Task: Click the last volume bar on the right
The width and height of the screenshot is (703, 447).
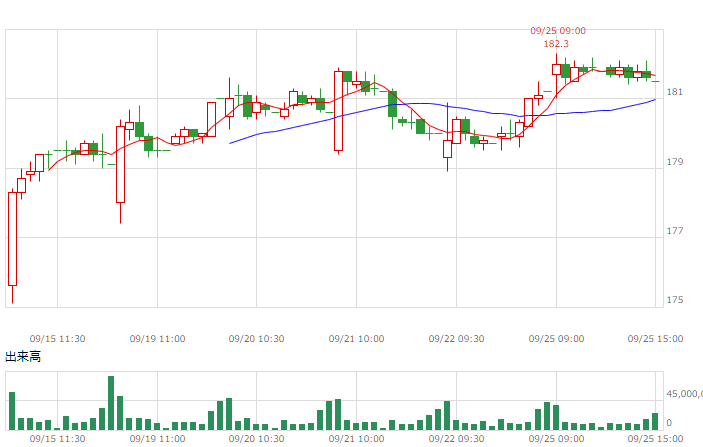Action: pos(655,421)
